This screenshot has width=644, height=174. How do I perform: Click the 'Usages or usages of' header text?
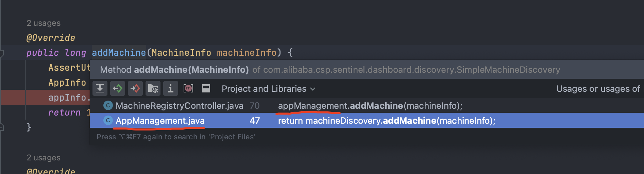point(598,89)
